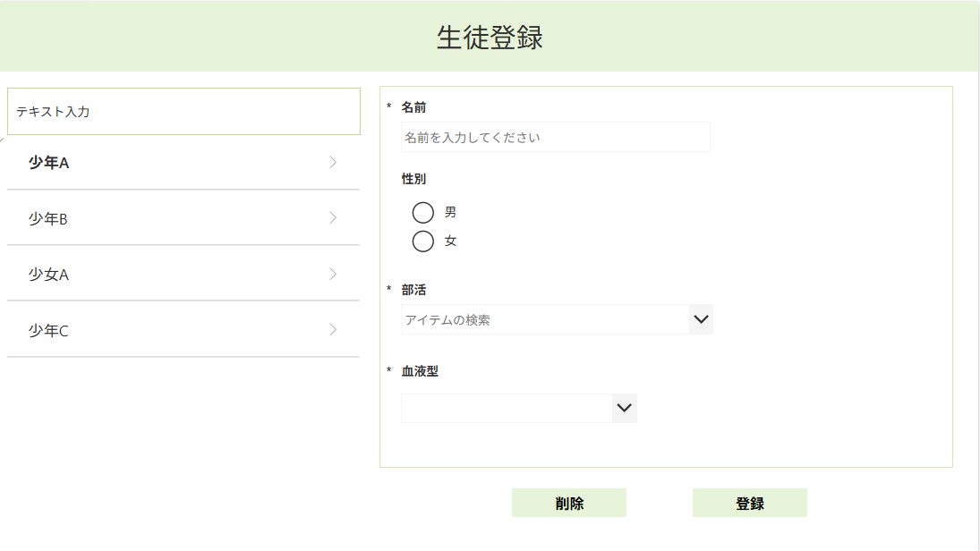Select the 少年A list entry
The width and height of the screenshot is (980, 551).
[x=183, y=163]
